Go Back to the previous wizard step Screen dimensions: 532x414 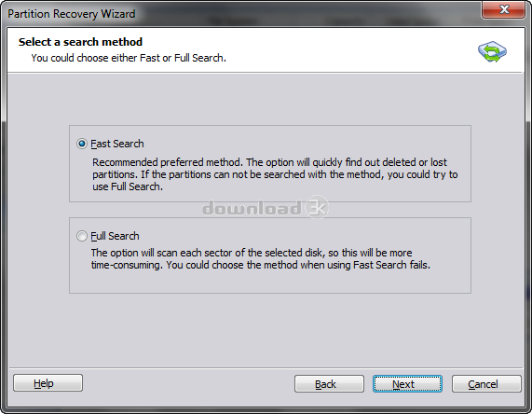(329, 384)
